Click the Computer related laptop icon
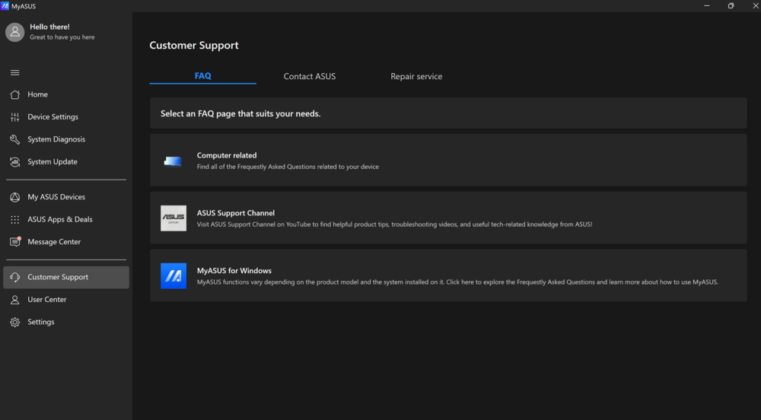 [x=173, y=161]
